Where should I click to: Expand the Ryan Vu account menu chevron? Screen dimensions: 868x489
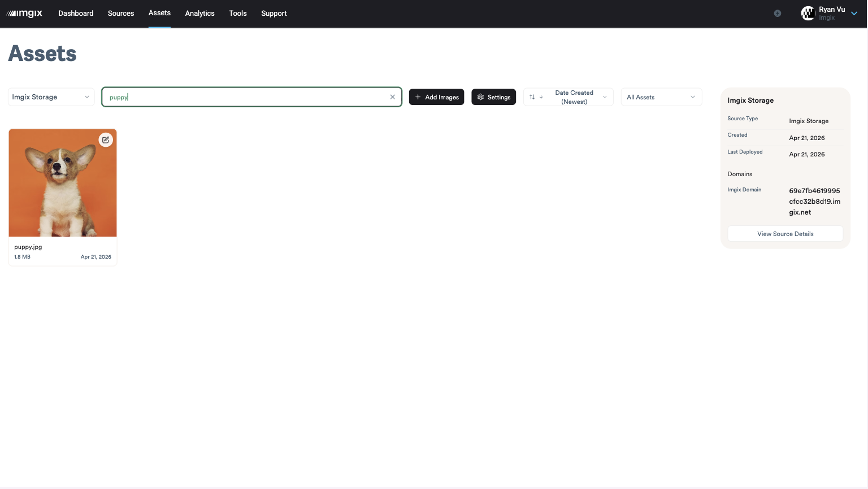[854, 13]
